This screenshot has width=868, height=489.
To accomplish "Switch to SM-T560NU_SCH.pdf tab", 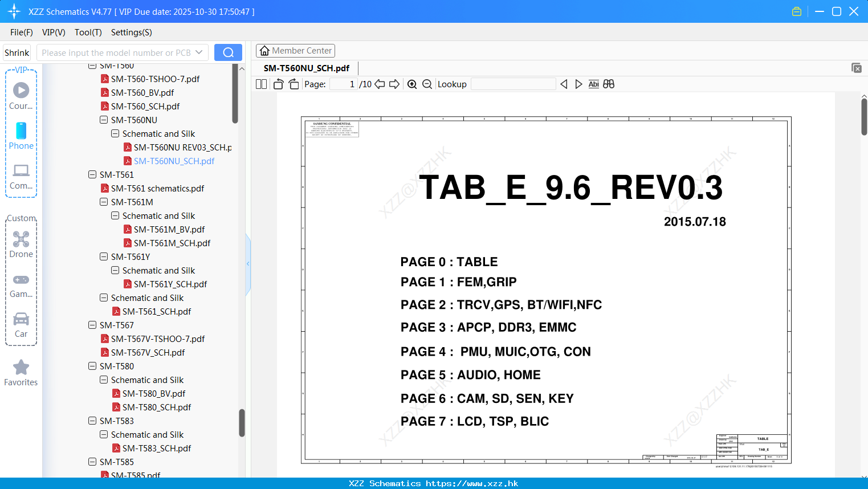I will (x=307, y=68).
